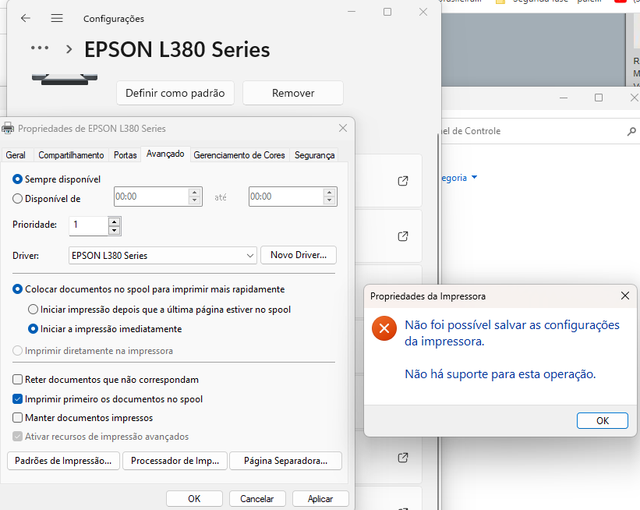640x510 pixels.
Task: Select the Avançado tab
Action: pos(165,154)
